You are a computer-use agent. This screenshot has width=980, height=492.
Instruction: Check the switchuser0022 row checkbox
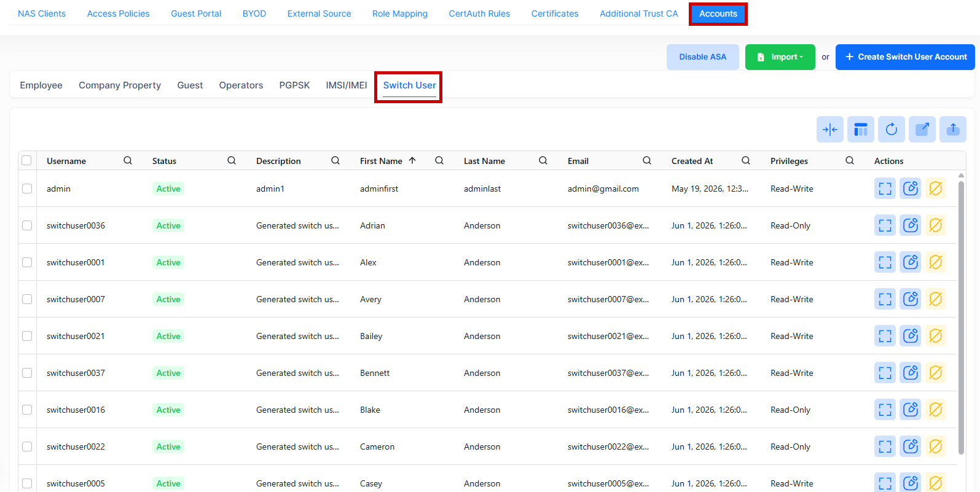(x=27, y=447)
